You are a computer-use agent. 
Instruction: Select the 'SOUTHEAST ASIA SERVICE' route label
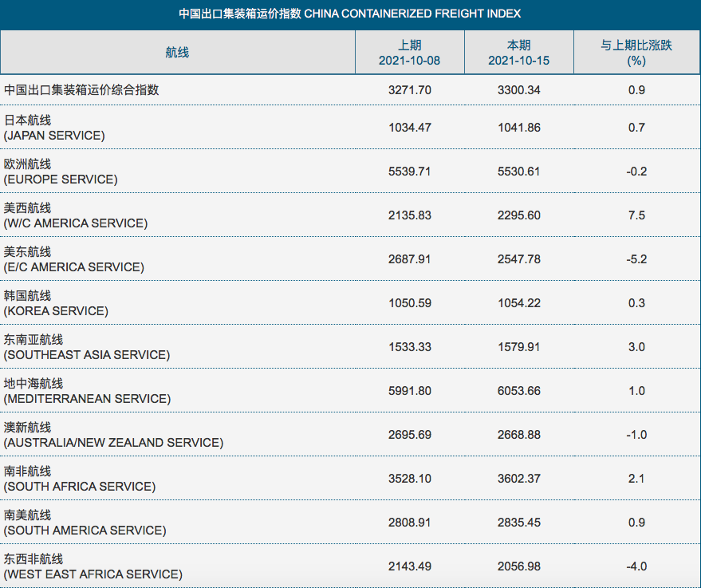tap(87, 354)
